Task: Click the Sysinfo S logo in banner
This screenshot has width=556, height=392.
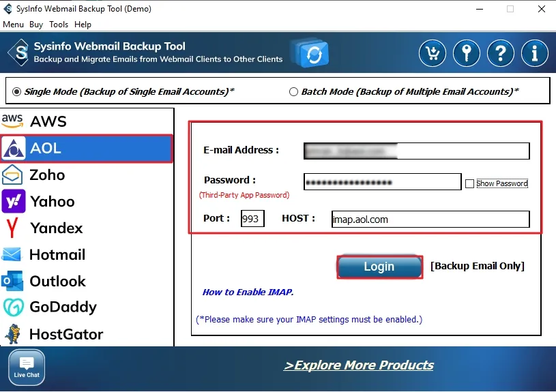Action: click(19, 52)
